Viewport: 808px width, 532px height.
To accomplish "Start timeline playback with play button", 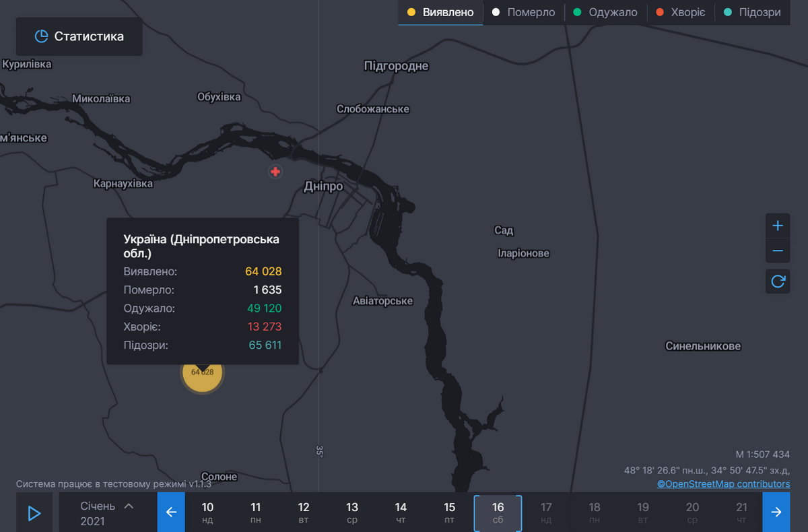I will tap(34, 513).
